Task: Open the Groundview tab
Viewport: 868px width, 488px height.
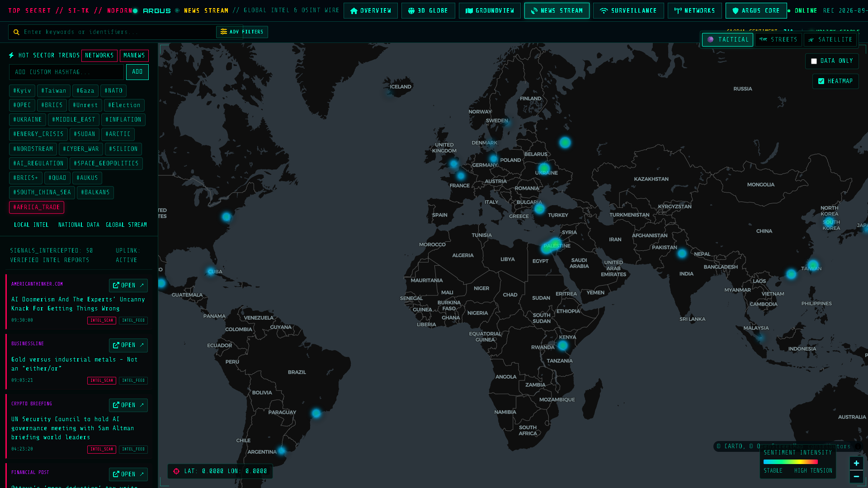Action: (490, 11)
